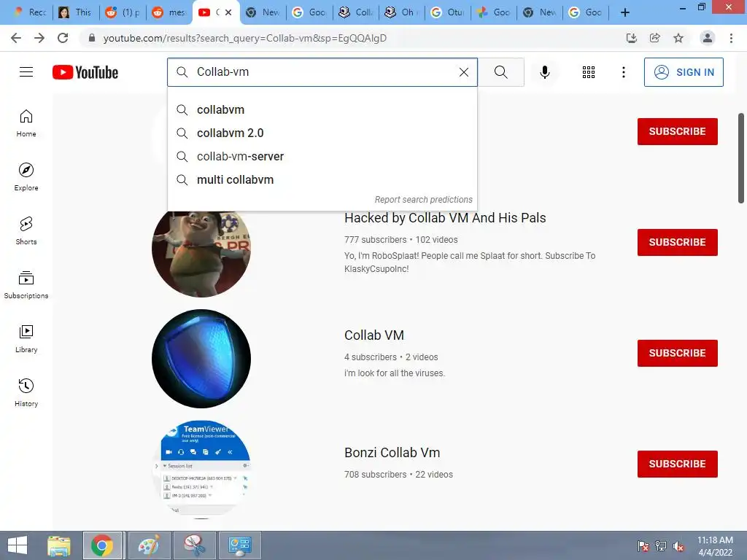The height and width of the screenshot is (560, 747).
Task: Open Subscriptions in the sidebar
Action: [x=26, y=285]
